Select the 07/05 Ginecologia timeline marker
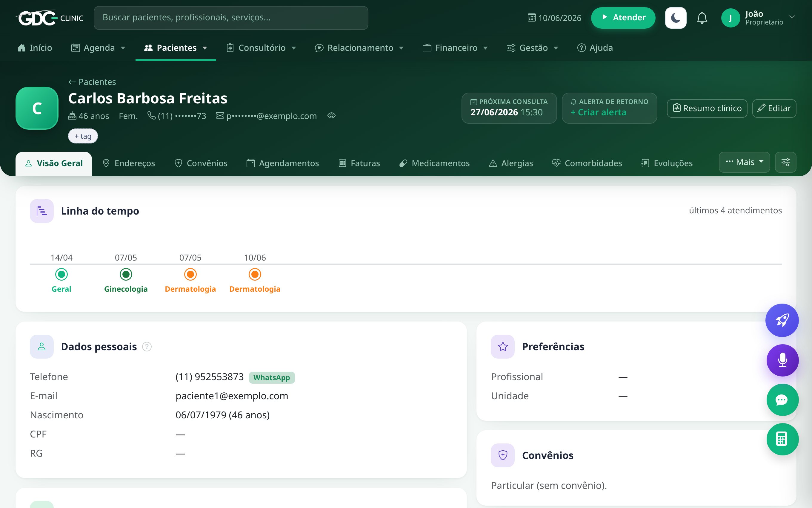The image size is (812, 508). pyautogui.click(x=126, y=275)
